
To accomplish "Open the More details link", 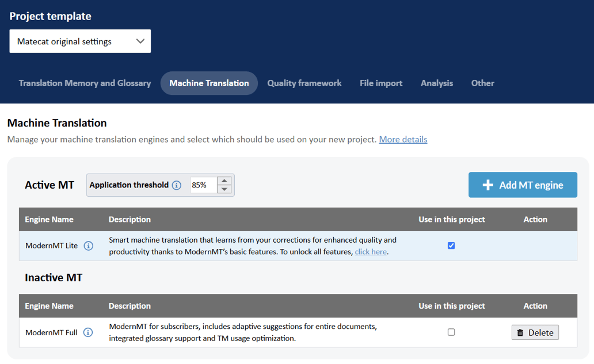I will tap(402, 139).
